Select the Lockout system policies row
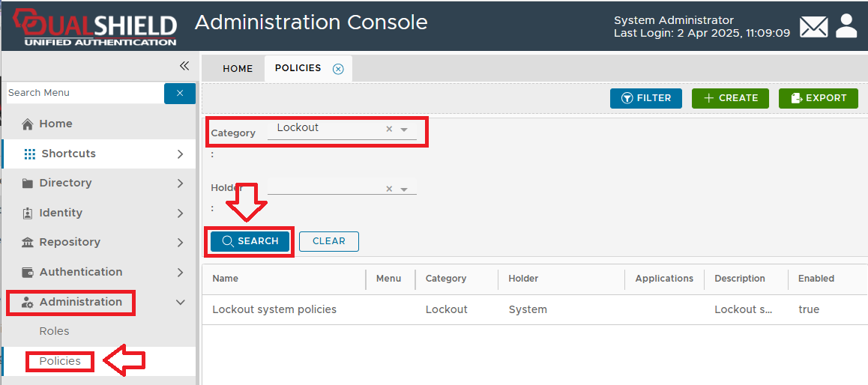Image resolution: width=868 pixels, height=385 pixels. (274, 309)
